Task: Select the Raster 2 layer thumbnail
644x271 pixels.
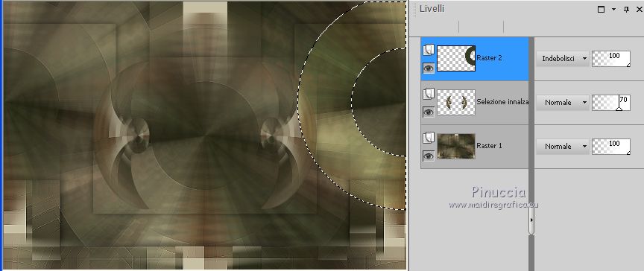Action: (456, 58)
